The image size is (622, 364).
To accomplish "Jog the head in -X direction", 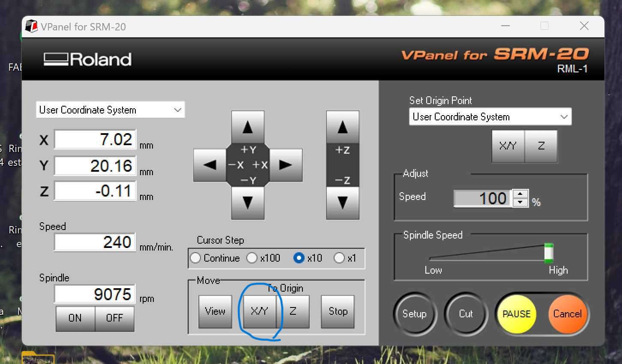I will click(210, 165).
